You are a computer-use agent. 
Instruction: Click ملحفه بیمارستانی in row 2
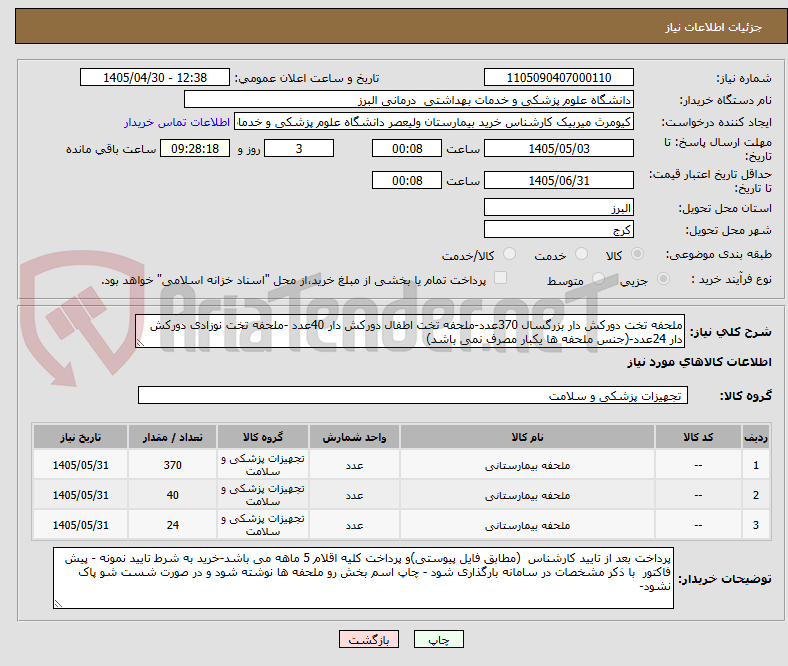(527, 496)
